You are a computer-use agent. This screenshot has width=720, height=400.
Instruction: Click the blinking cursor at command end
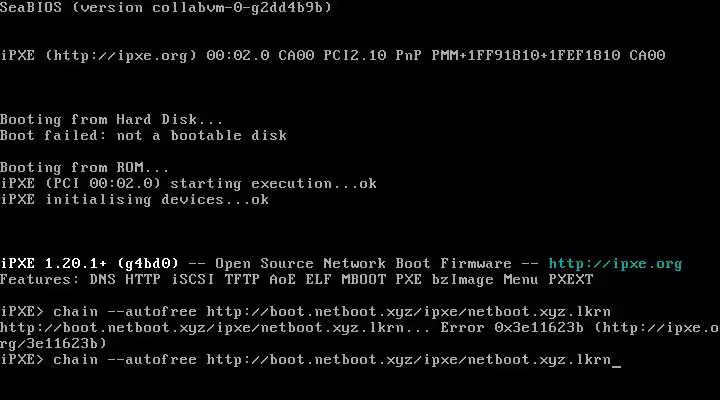(616, 360)
